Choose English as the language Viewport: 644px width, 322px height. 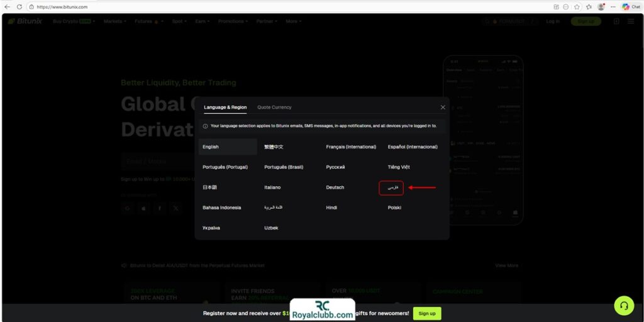click(228, 147)
